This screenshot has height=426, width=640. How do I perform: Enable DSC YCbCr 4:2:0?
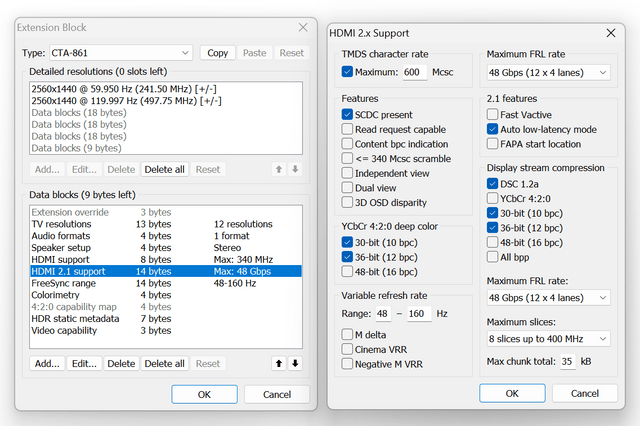pyautogui.click(x=492, y=199)
